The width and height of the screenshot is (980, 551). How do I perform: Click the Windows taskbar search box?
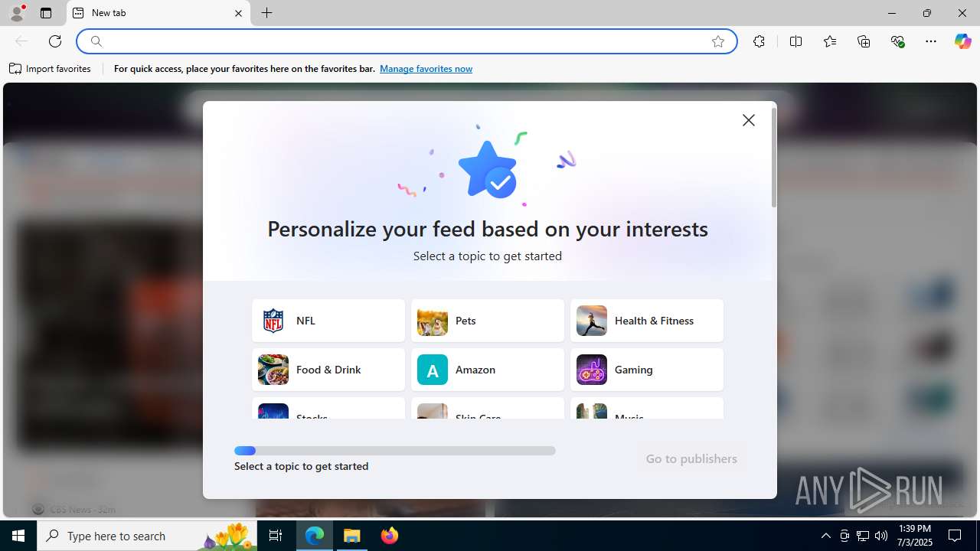coord(147,536)
